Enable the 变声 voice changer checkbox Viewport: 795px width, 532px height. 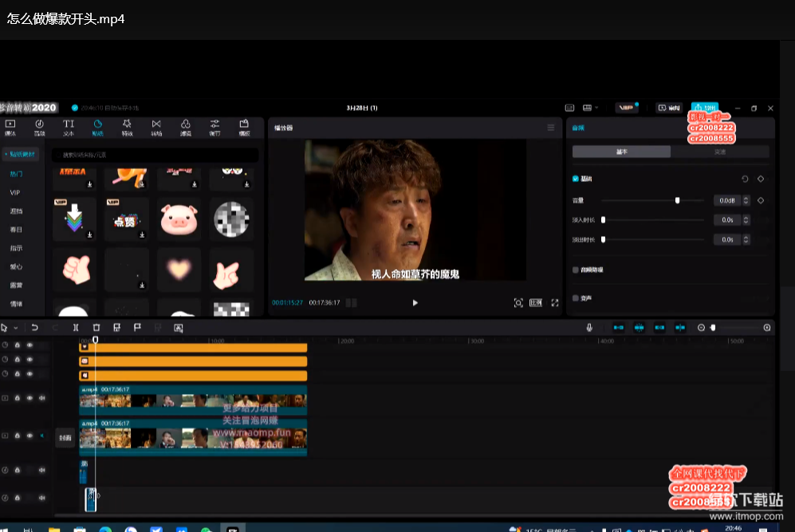[576, 298]
